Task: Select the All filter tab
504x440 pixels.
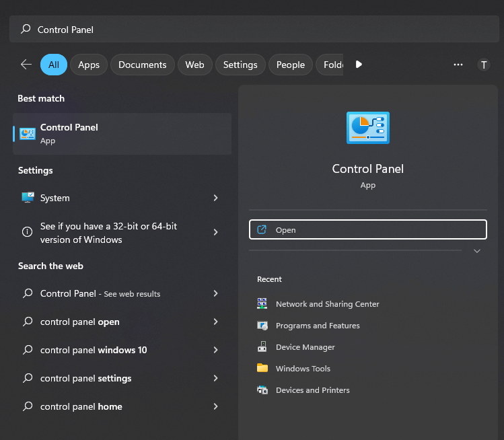Action: pyautogui.click(x=54, y=65)
